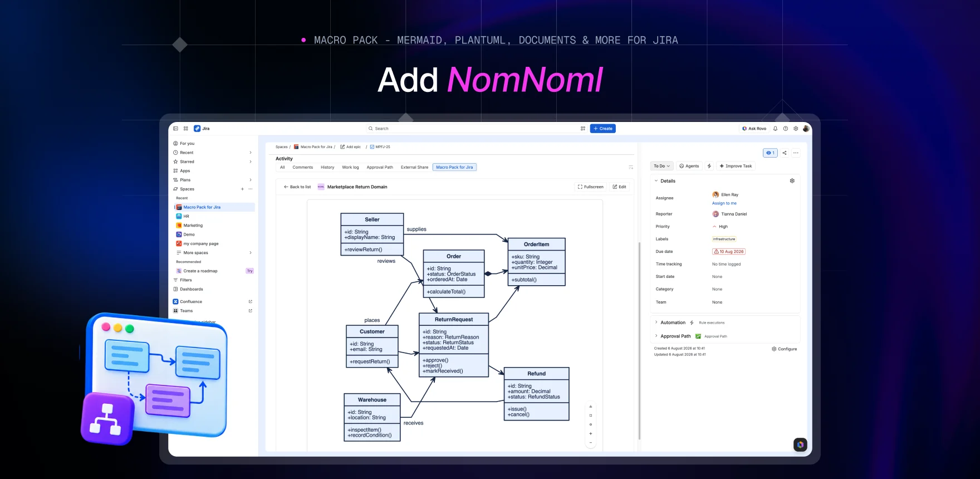980x479 pixels.
Task: Edit the Marketplace Return Domain diagram
Action: [620, 187]
